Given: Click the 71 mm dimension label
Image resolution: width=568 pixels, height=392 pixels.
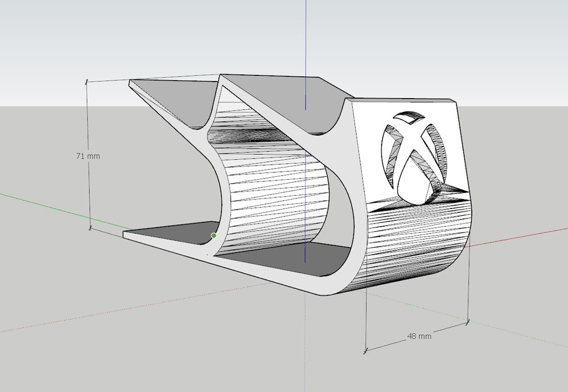Looking at the screenshot, I should pos(88,156).
